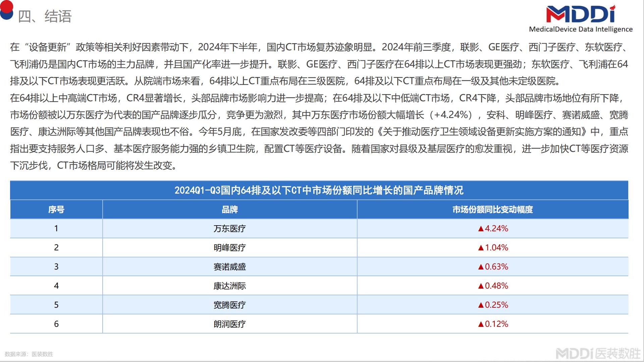Click the 市场份额同比变动幅度 column header
The image size is (644, 362).
493,209
